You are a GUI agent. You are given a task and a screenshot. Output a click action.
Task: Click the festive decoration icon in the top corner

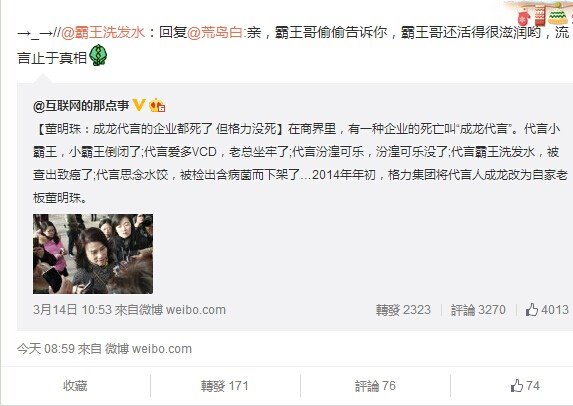tap(543, 14)
